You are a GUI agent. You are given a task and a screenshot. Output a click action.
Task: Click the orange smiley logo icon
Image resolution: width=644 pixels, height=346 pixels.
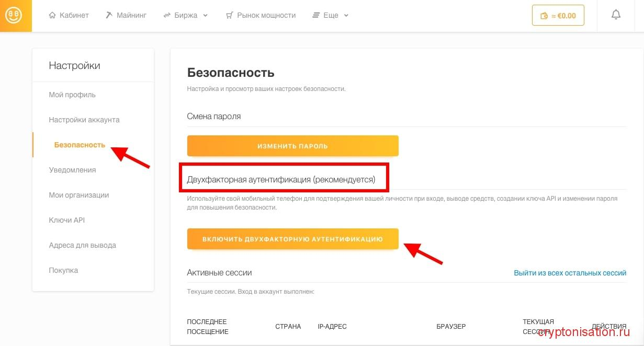click(14, 15)
